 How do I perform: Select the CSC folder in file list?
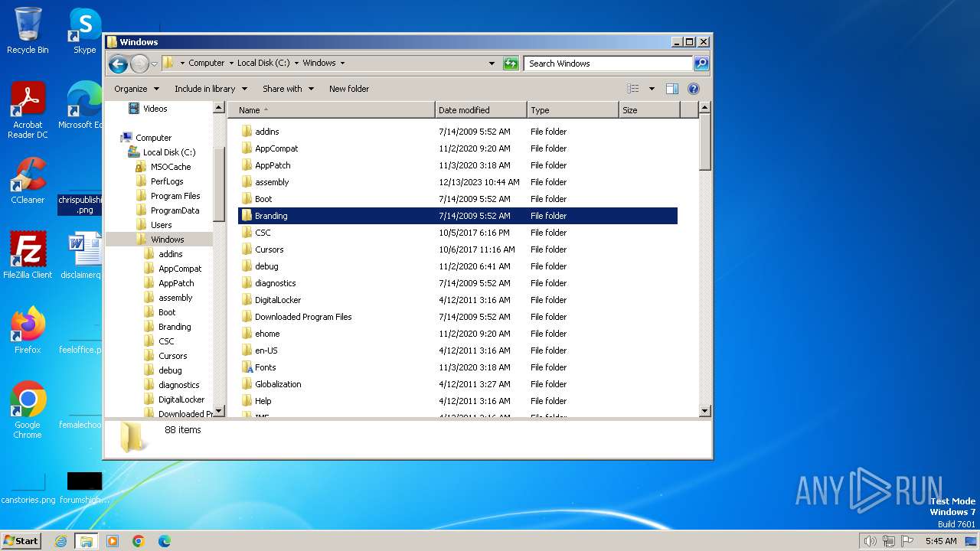coord(263,233)
